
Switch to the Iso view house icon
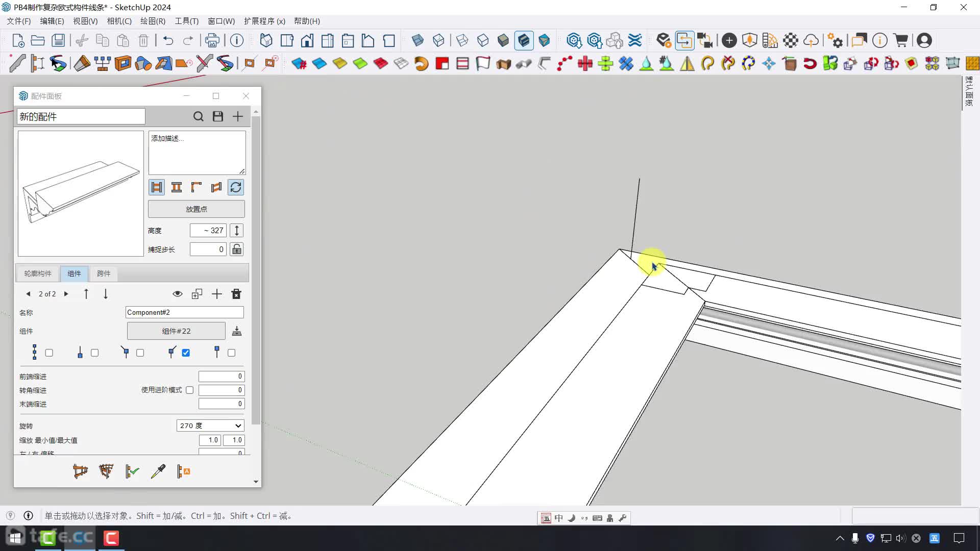(x=266, y=40)
